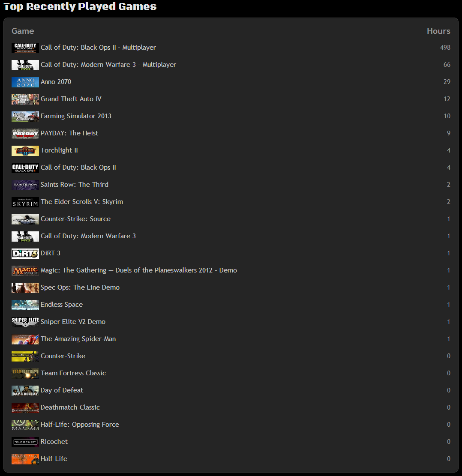Image resolution: width=462 pixels, height=476 pixels.
Task: Select the Magic 2012 Demo game icon
Action: pyautogui.click(x=25, y=270)
